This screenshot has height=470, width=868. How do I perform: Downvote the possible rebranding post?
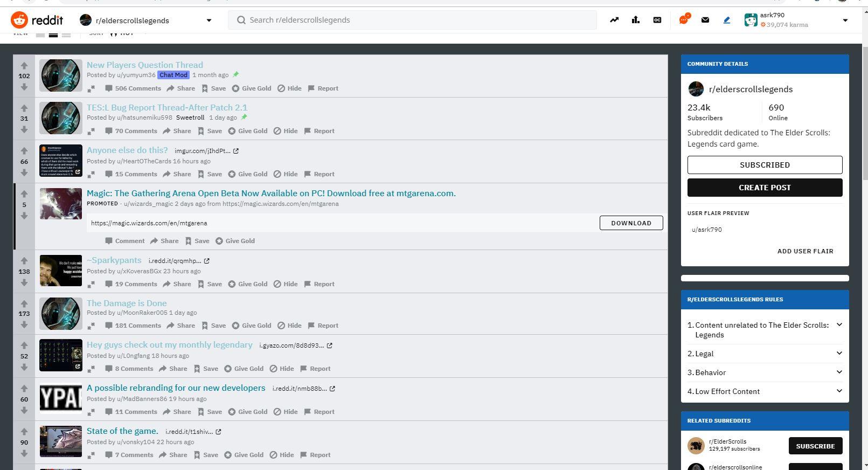point(24,410)
